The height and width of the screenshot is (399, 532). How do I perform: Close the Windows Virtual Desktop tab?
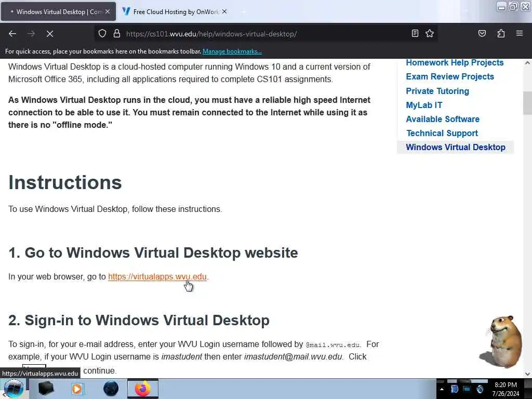108,11
